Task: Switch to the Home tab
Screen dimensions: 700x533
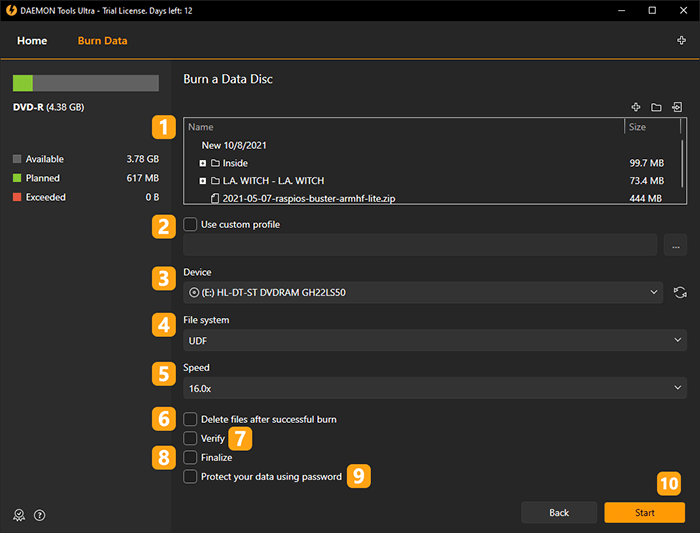Action: [x=32, y=41]
